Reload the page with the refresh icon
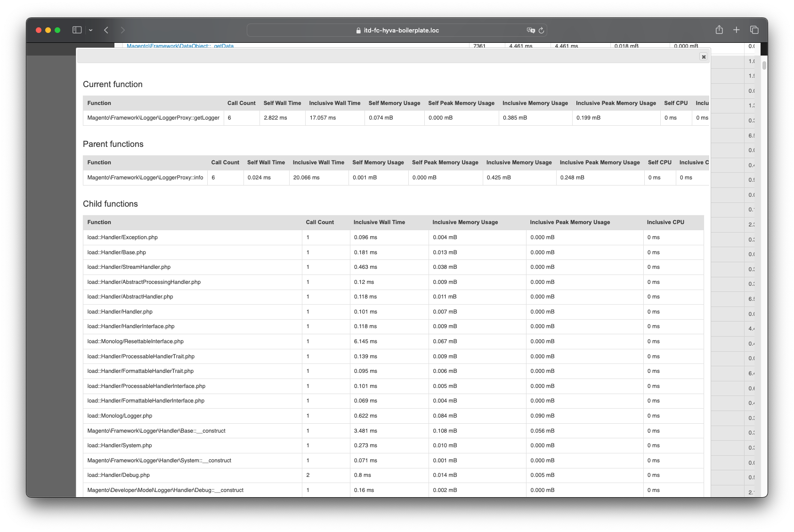794x532 pixels. pyautogui.click(x=542, y=30)
